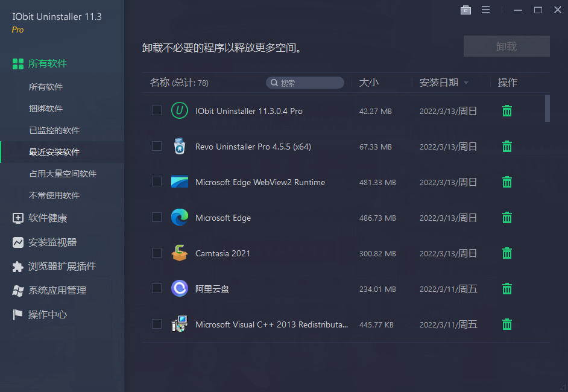Open the 操作中心 section label
568x392 pixels.
coord(48,315)
